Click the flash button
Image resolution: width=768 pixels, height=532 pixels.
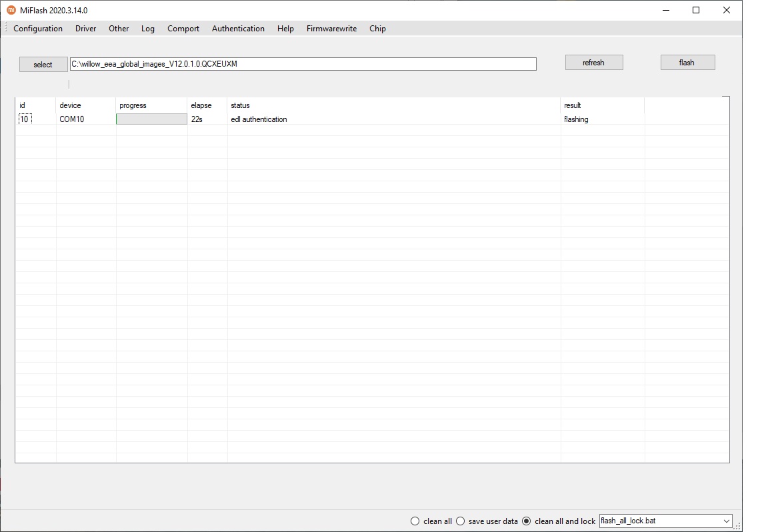point(687,63)
